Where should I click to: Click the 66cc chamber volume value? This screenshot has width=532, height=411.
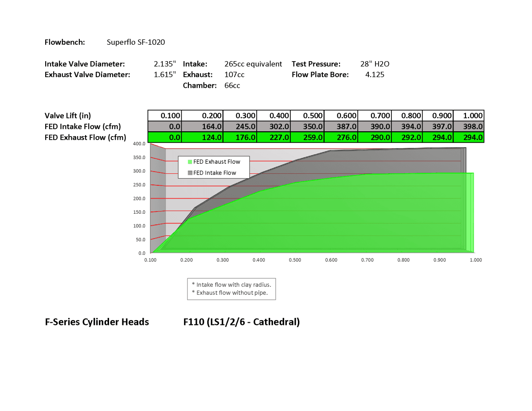coord(232,85)
